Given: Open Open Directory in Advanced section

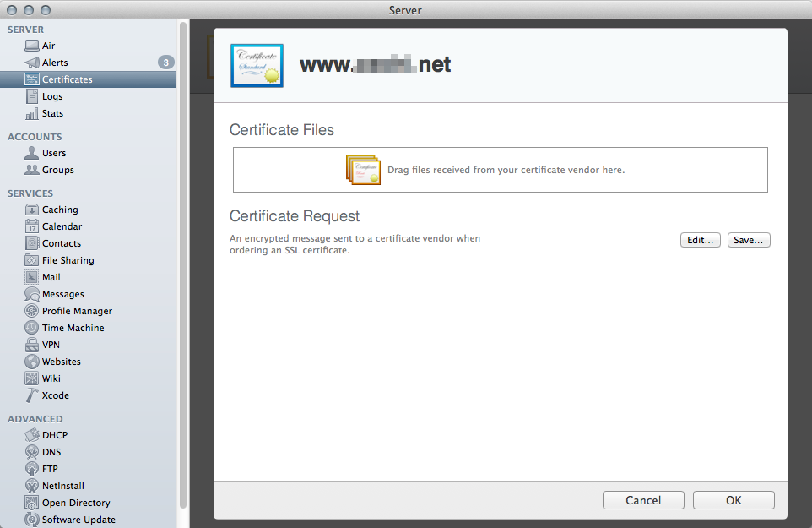Looking at the screenshot, I should click(x=76, y=503).
